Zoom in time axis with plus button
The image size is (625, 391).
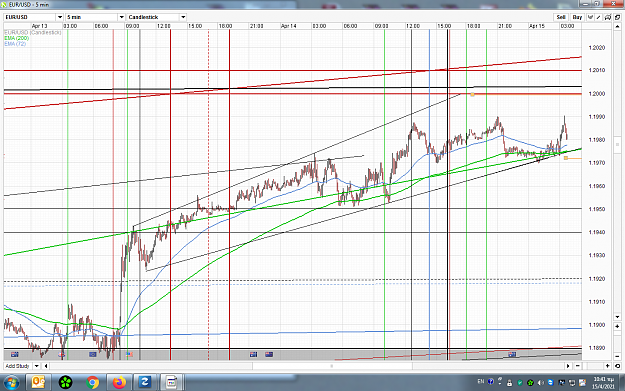(x=607, y=366)
